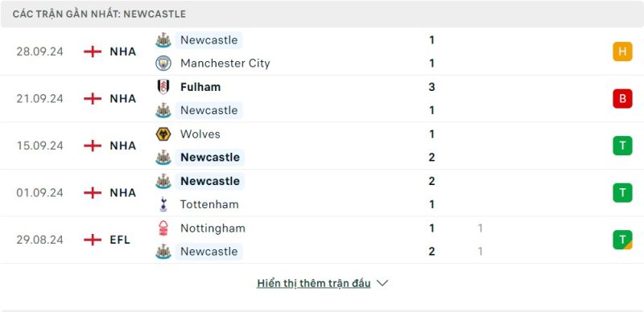Click England flag next to EFL
This screenshot has width=644, height=312.
click(x=93, y=240)
